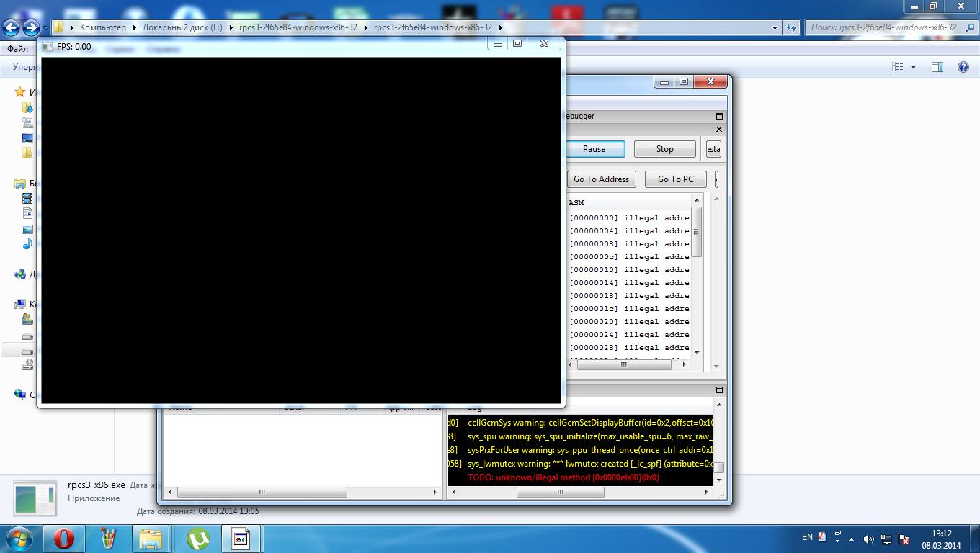This screenshot has width=980, height=553.
Task: Click the Go To Address button
Action: pos(601,179)
